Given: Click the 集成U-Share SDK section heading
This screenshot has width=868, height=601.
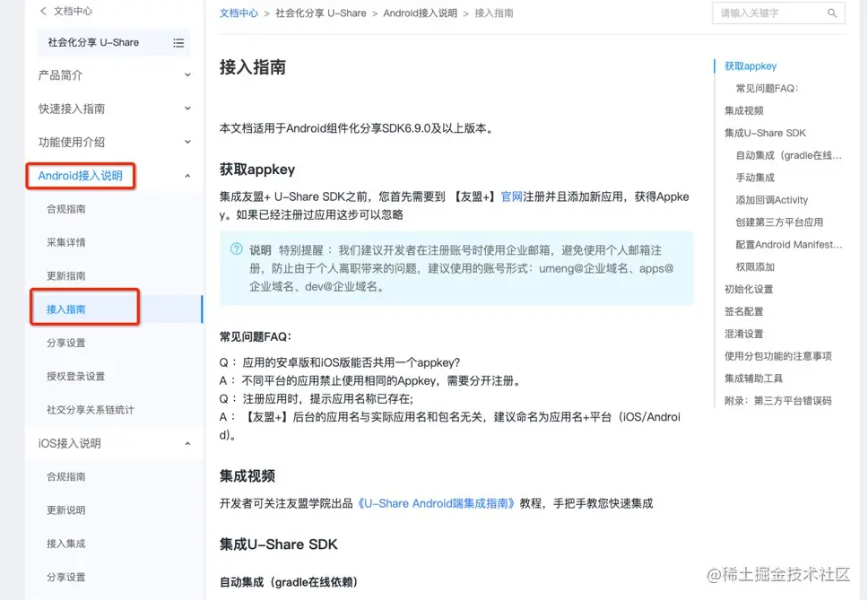Looking at the screenshot, I should (x=279, y=544).
